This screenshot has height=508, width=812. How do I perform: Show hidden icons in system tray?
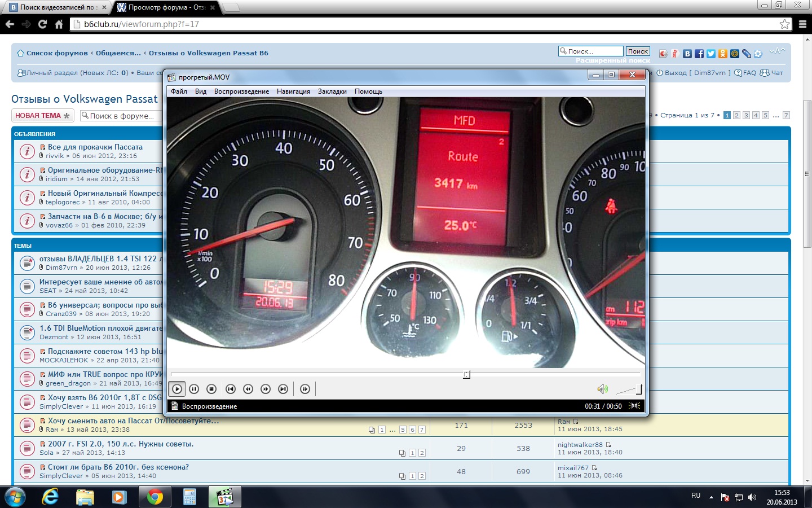pyautogui.click(x=711, y=497)
